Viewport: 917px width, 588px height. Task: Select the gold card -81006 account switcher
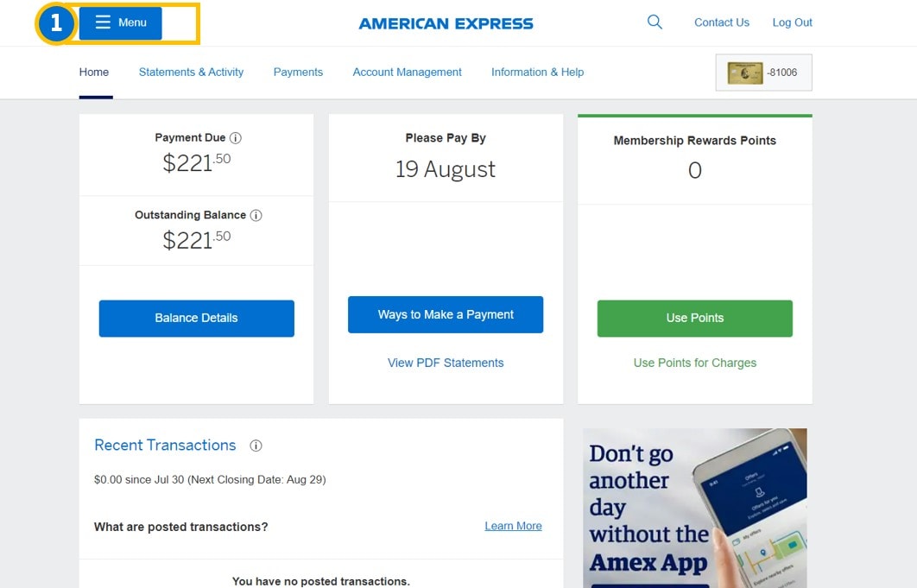pyautogui.click(x=763, y=73)
